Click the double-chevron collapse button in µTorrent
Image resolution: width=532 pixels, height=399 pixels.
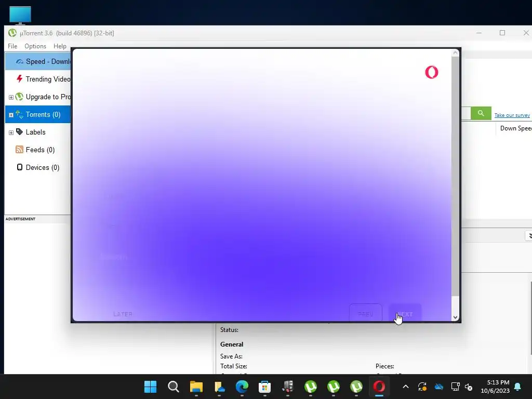click(529, 235)
